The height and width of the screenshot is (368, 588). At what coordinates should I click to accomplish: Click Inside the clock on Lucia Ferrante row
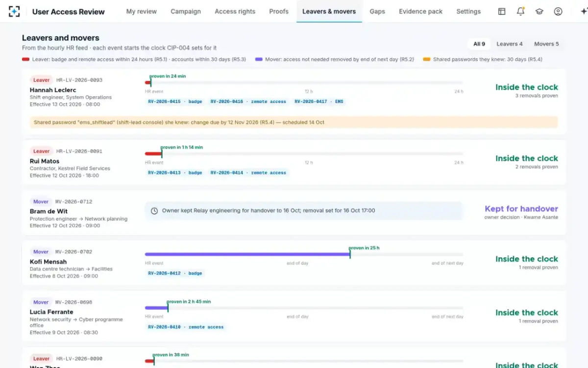[x=527, y=313]
